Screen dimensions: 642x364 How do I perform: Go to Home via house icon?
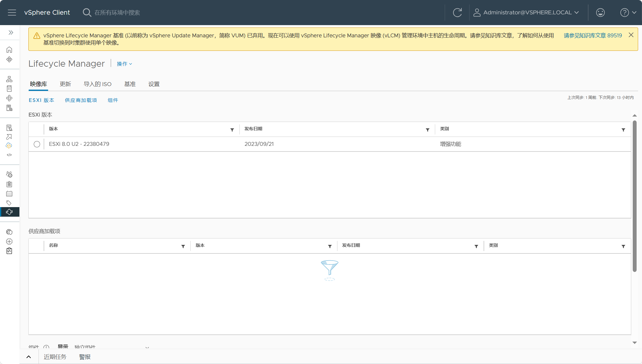(x=9, y=50)
